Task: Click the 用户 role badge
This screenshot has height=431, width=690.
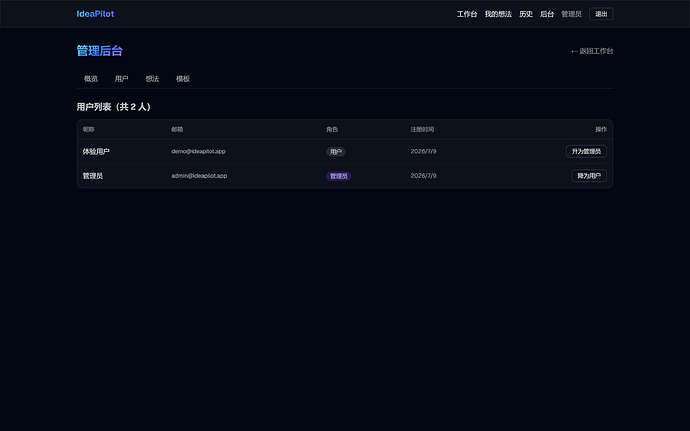Action: click(x=336, y=152)
